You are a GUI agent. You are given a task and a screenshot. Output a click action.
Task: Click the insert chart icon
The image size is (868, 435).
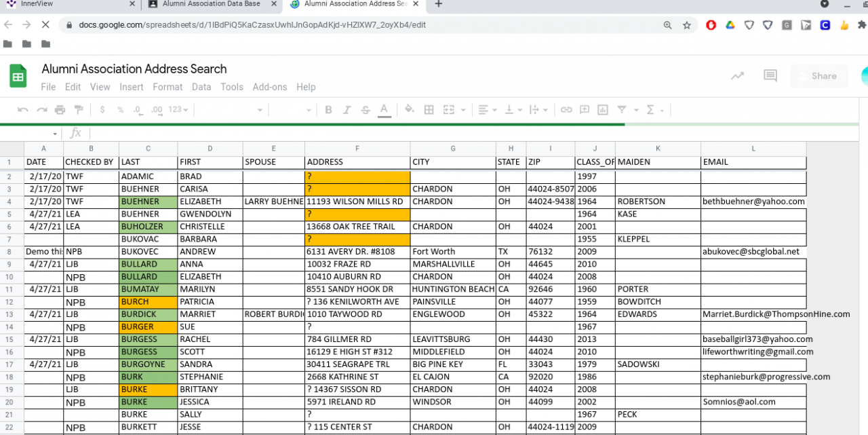[603, 110]
